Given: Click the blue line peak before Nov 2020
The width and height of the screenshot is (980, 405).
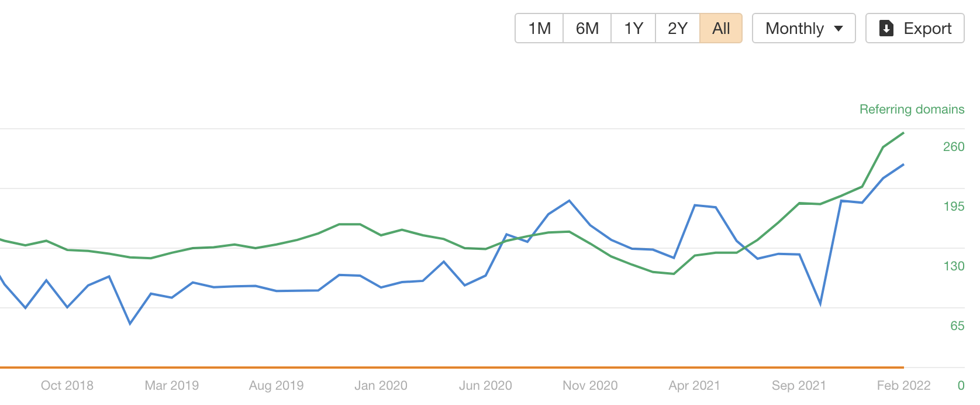Looking at the screenshot, I should (x=570, y=201).
